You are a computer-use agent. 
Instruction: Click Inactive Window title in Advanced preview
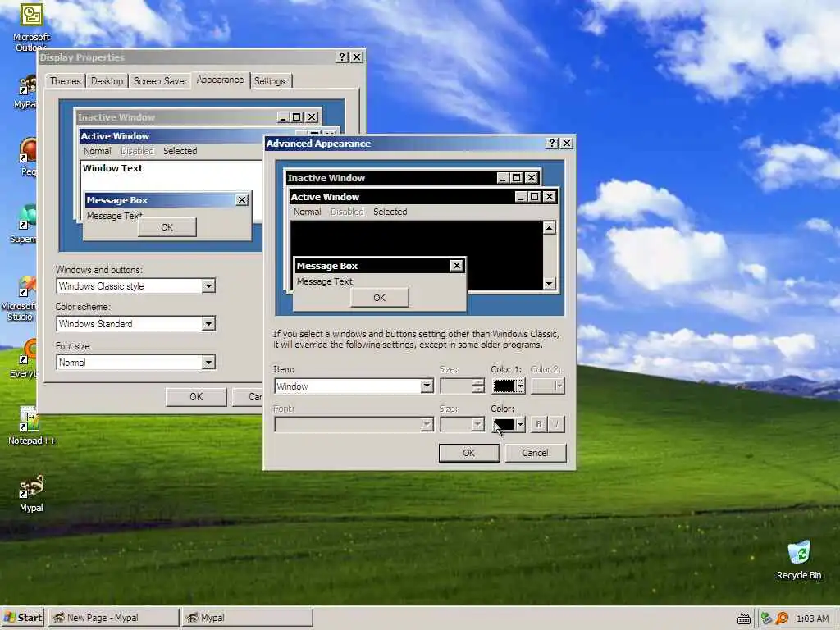click(x=326, y=178)
